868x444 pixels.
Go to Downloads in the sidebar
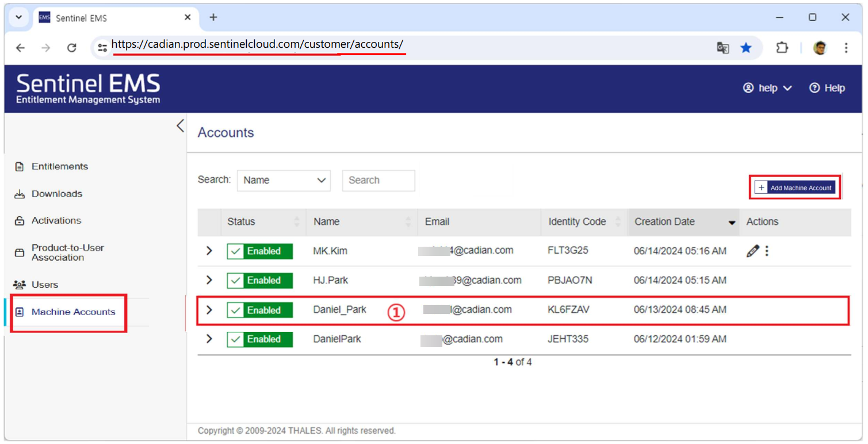pyautogui.click(x=57, y=194)
